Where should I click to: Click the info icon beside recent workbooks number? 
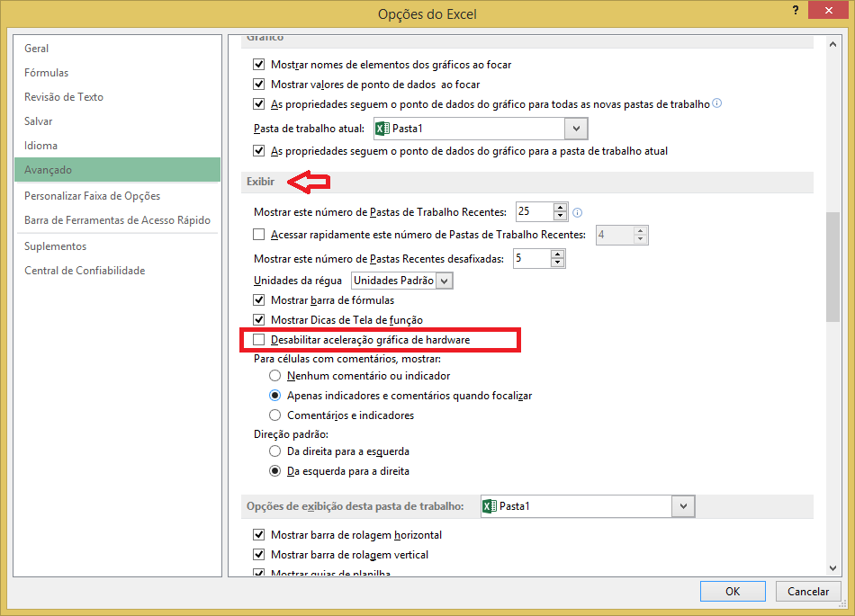tap(578, 213)
